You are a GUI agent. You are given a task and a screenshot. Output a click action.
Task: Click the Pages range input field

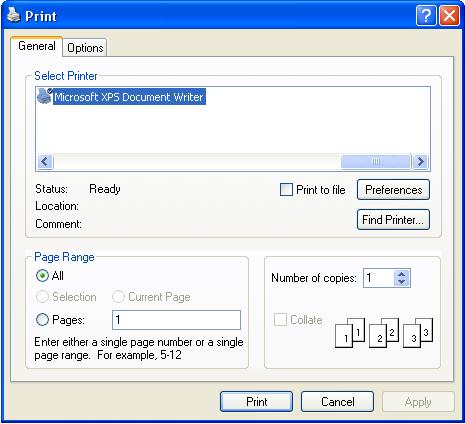click(176, 320)
